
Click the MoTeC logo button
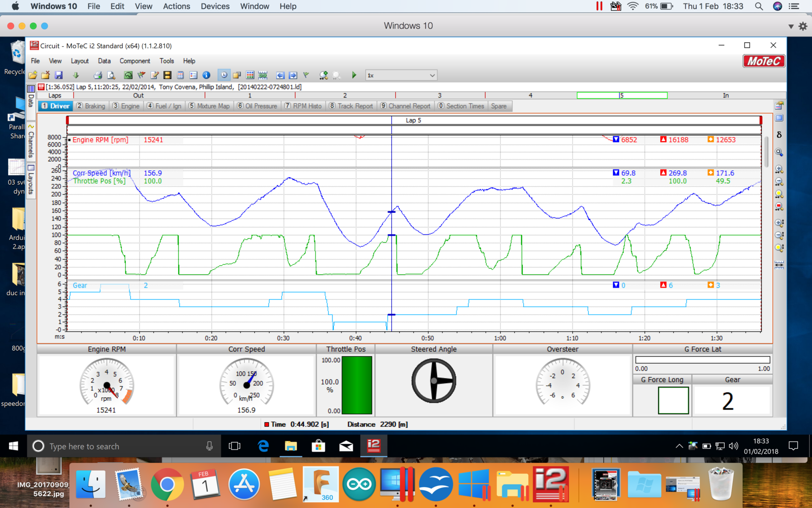tap(764, 61)
